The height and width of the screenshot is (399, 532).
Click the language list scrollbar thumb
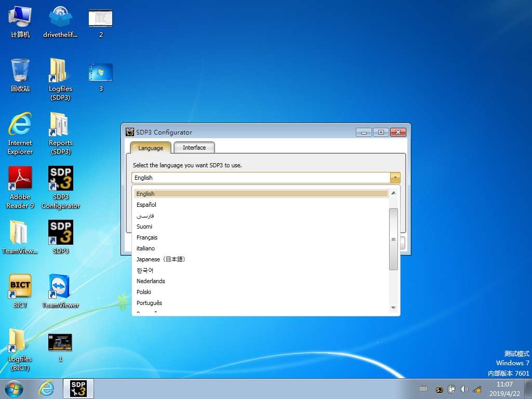tap(394, 239)
